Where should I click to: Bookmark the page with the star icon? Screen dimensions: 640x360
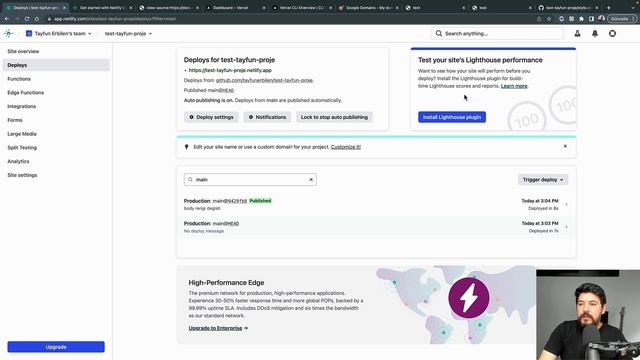549,19
